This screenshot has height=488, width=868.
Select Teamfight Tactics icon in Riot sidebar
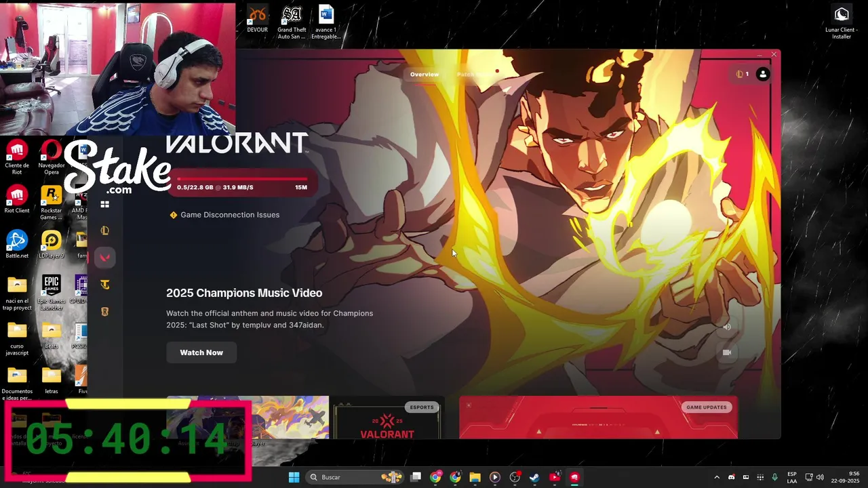coord(104,285)
